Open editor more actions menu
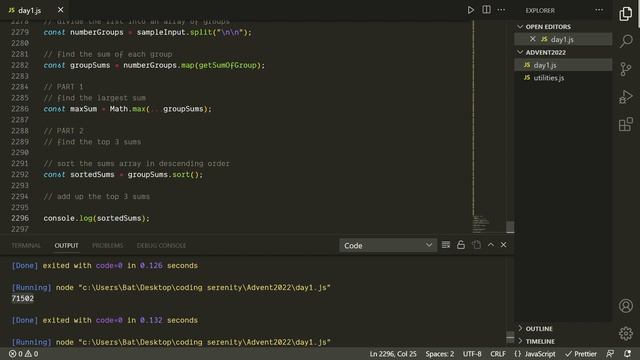The width and height of the screenshot is (640, 360). coord(501,10)
